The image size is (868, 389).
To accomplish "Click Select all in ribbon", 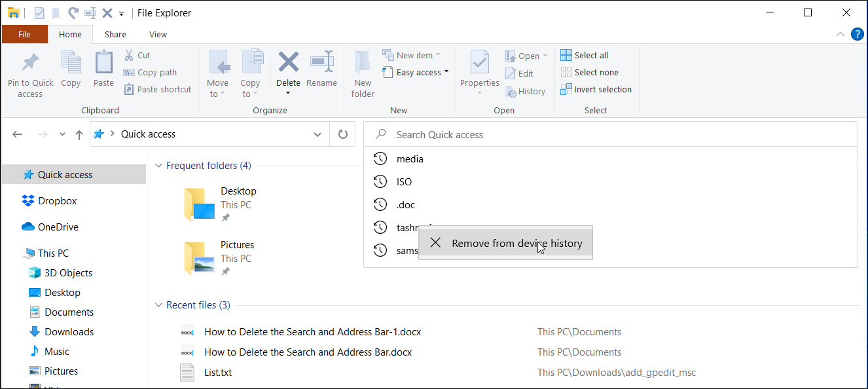I will point(585,56).
